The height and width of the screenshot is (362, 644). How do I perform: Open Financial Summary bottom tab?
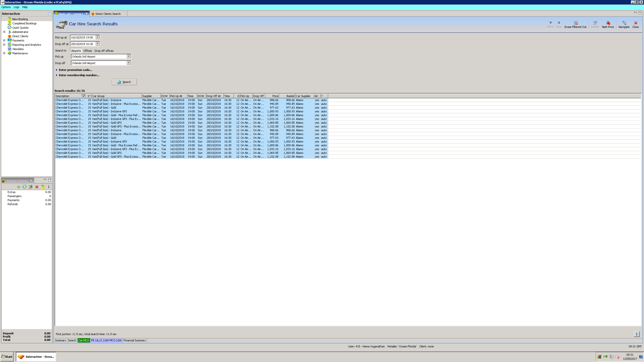(x=134, y=340)
